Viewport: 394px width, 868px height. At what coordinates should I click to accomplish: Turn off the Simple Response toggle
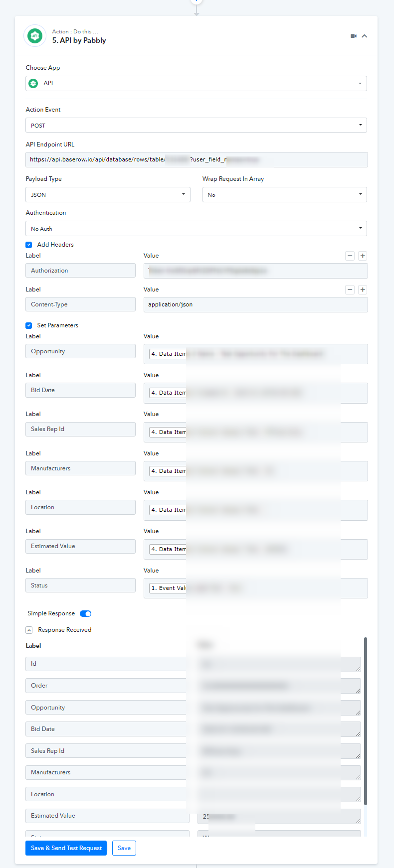[x=86, y=613]
